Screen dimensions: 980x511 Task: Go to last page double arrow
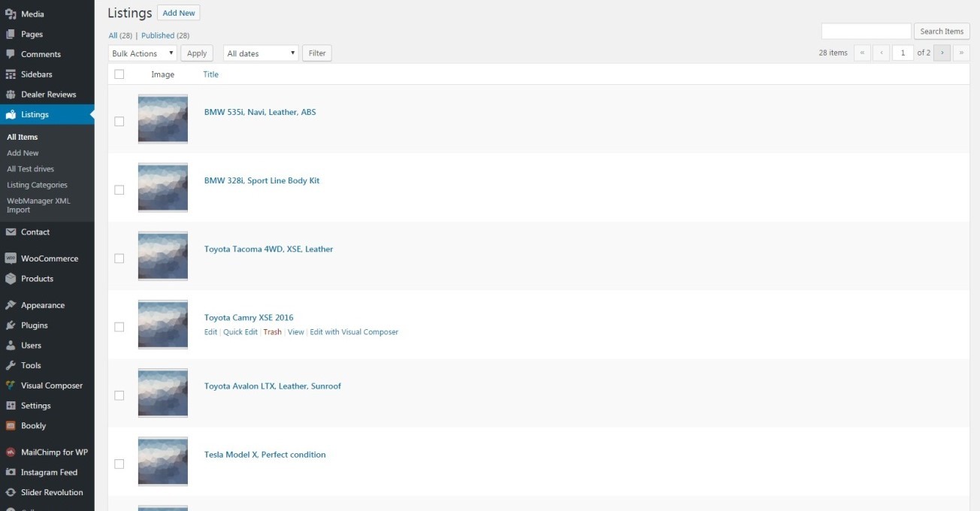coord(961,53)
